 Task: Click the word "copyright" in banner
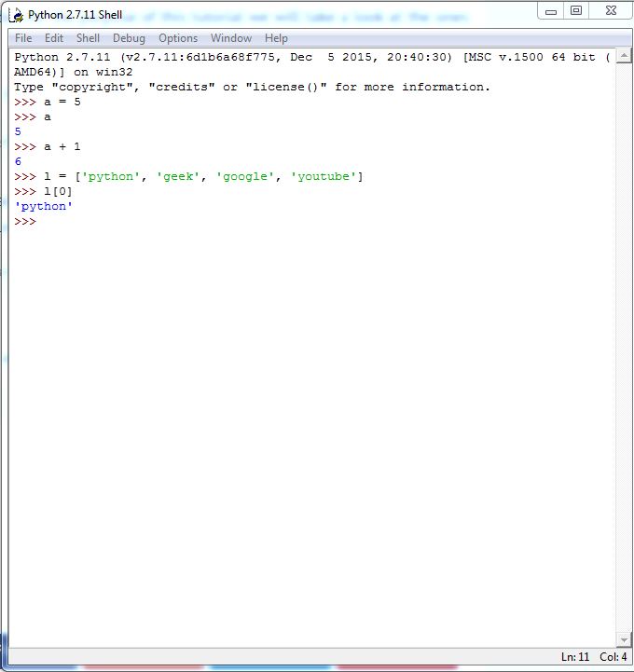click(92, 87)
